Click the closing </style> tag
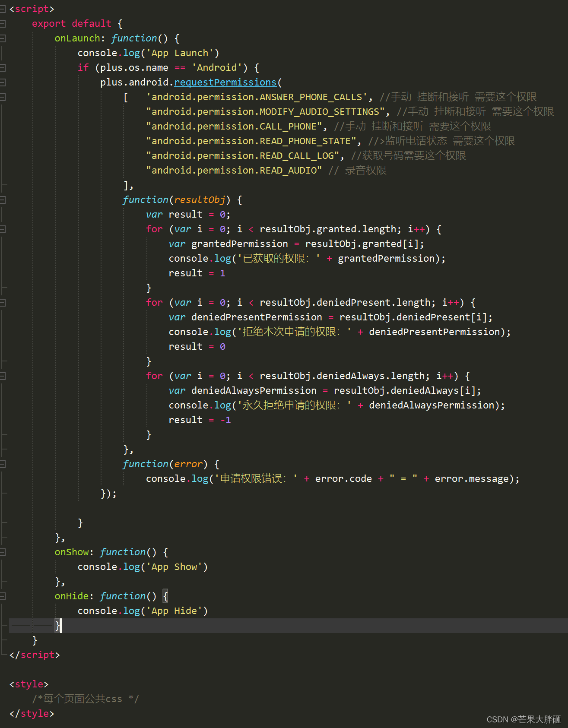This screenshot has height=728, width=568. pos(32,713)
